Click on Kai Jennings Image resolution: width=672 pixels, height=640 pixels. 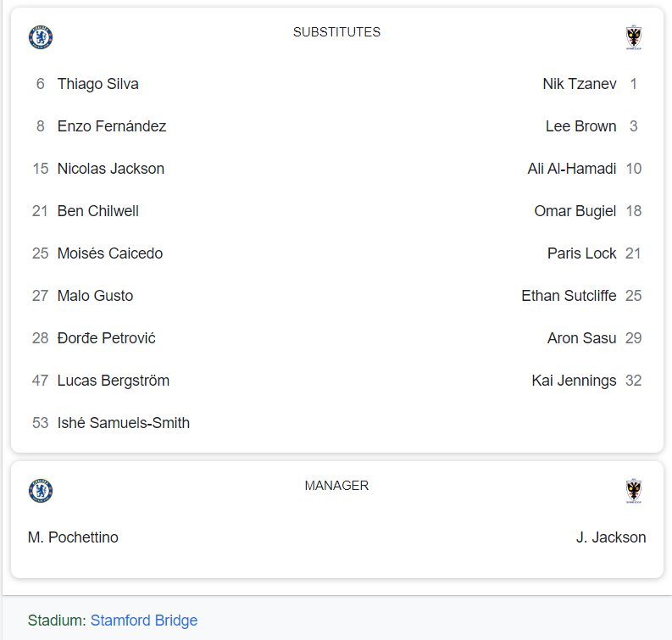coord(574,381)
